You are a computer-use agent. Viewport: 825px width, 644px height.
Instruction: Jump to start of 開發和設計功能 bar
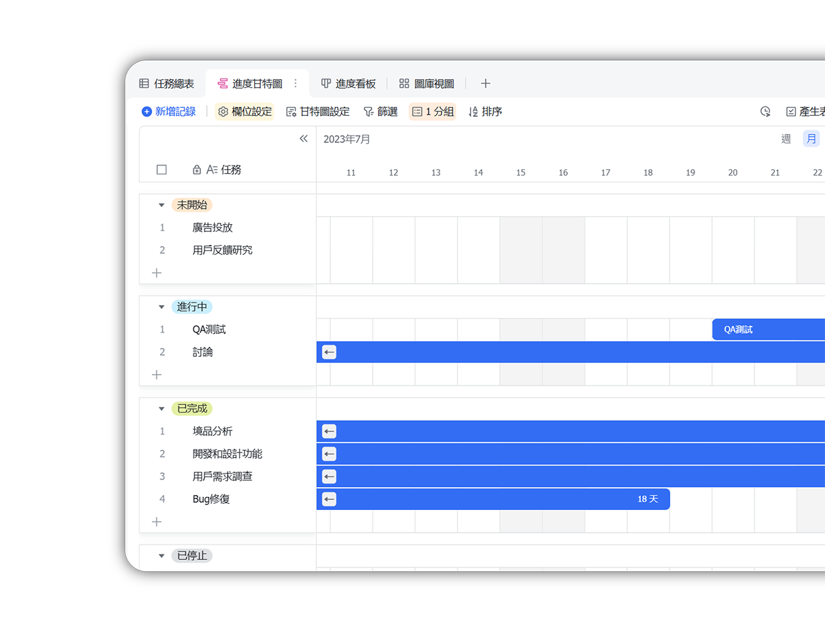pos(329,454)
